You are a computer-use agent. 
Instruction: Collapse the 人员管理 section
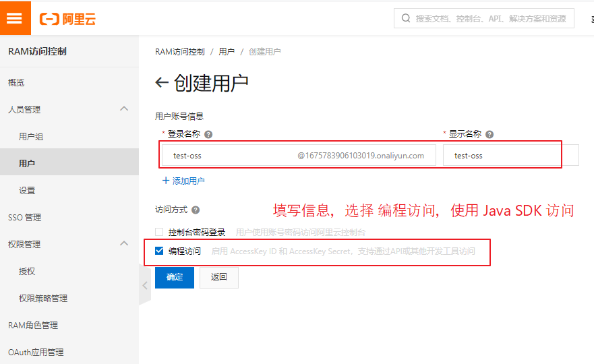(124, 109)
